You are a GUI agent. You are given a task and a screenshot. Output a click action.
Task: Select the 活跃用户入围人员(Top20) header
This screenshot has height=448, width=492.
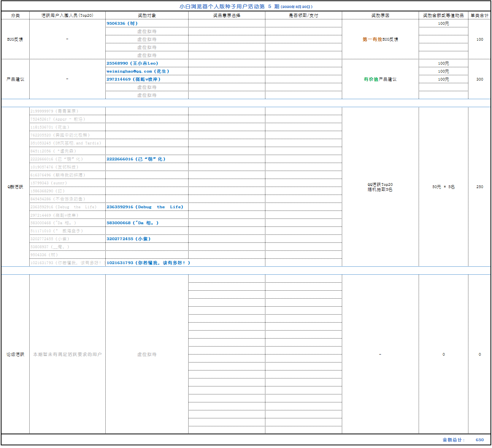67,16
